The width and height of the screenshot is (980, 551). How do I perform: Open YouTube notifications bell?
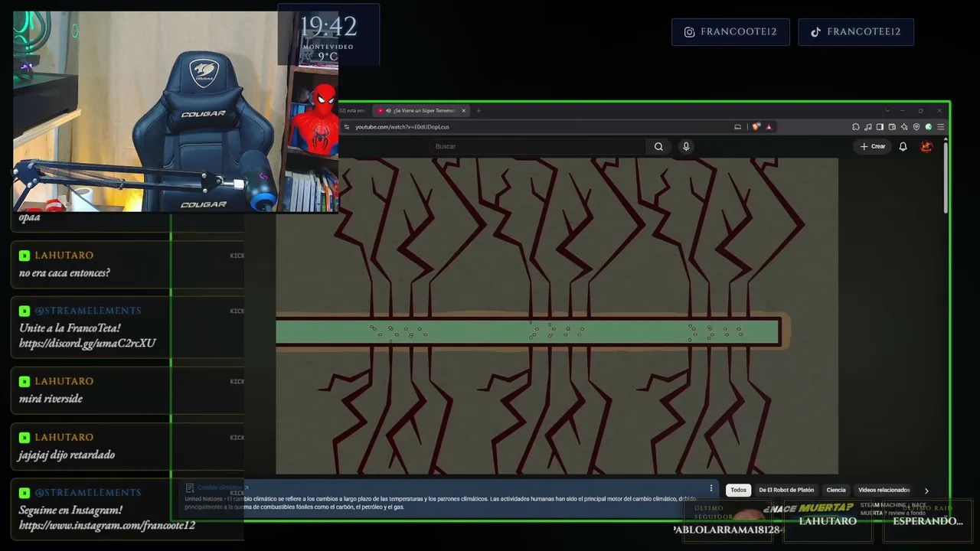click(x=903, y=146)
